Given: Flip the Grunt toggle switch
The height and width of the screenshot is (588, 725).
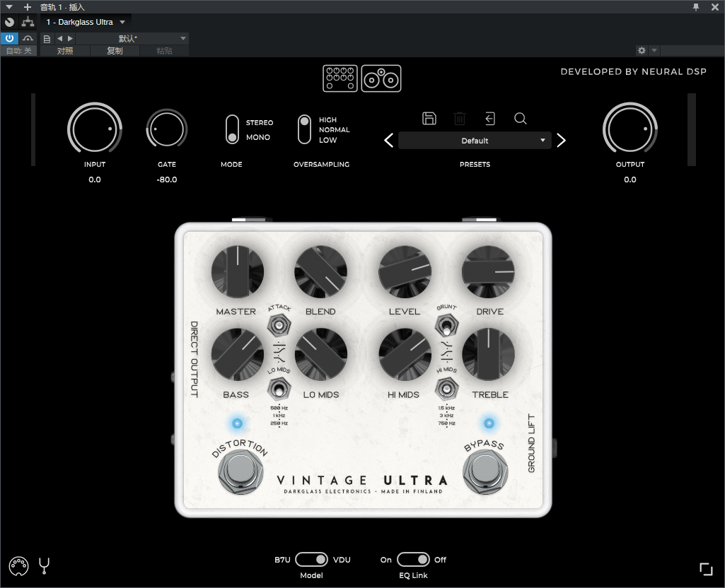Looking at the screenshot, I should [446, 326].
